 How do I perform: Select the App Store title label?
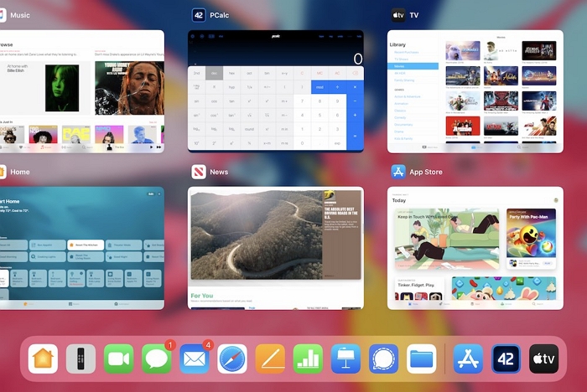pyautogui.click(x=426, y=172)
